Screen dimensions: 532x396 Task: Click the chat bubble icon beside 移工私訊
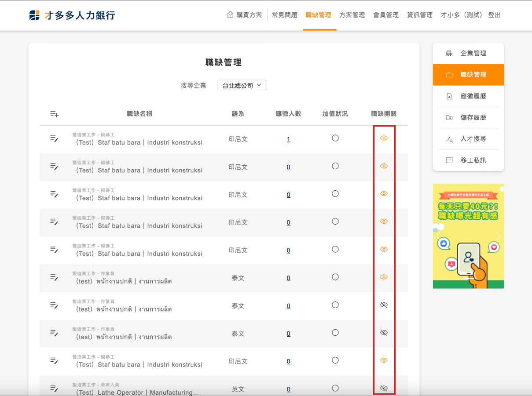(x=449, y=160)
